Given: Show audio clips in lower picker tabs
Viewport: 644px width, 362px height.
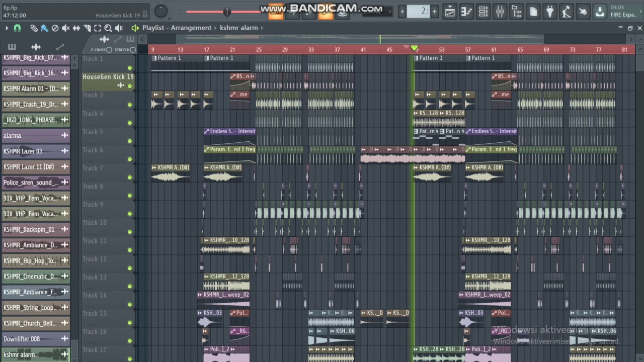Looking at the screenshot, I should 36,47.
